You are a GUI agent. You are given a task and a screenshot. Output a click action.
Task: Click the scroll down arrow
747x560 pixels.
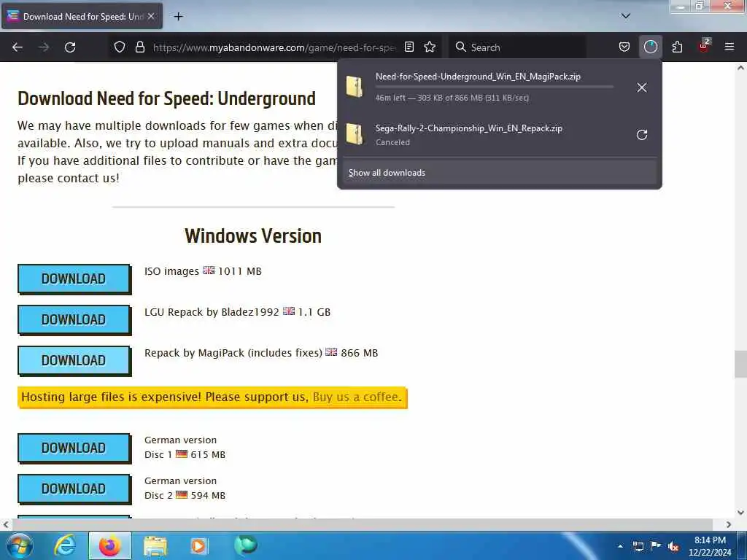740,513
